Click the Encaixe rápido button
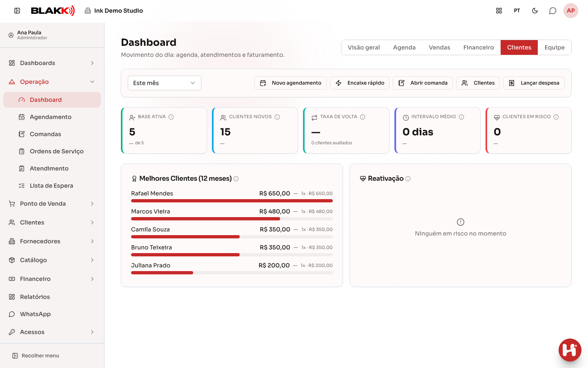This screenshot has width=588, height=368. (360, 83)
